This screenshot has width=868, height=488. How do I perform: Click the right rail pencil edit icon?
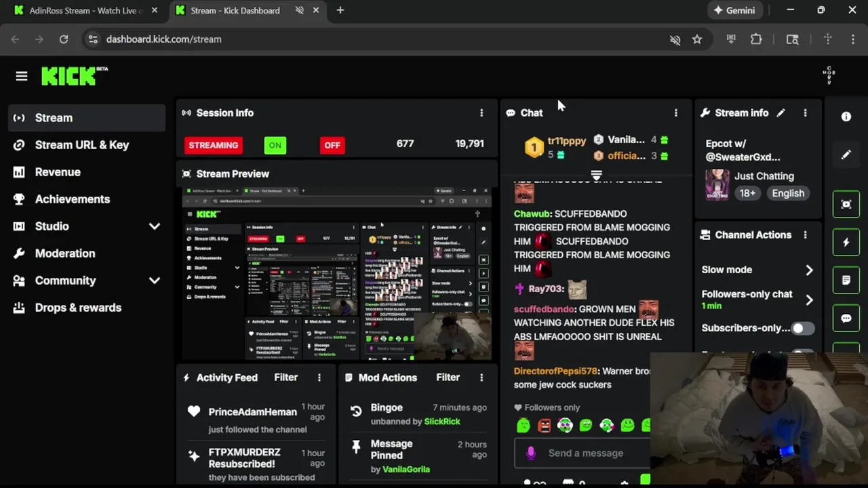coord(846,155)
